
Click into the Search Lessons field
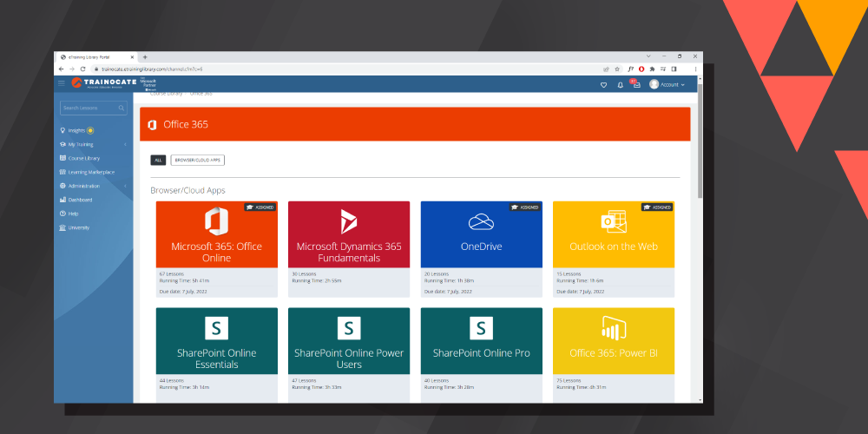94,108
